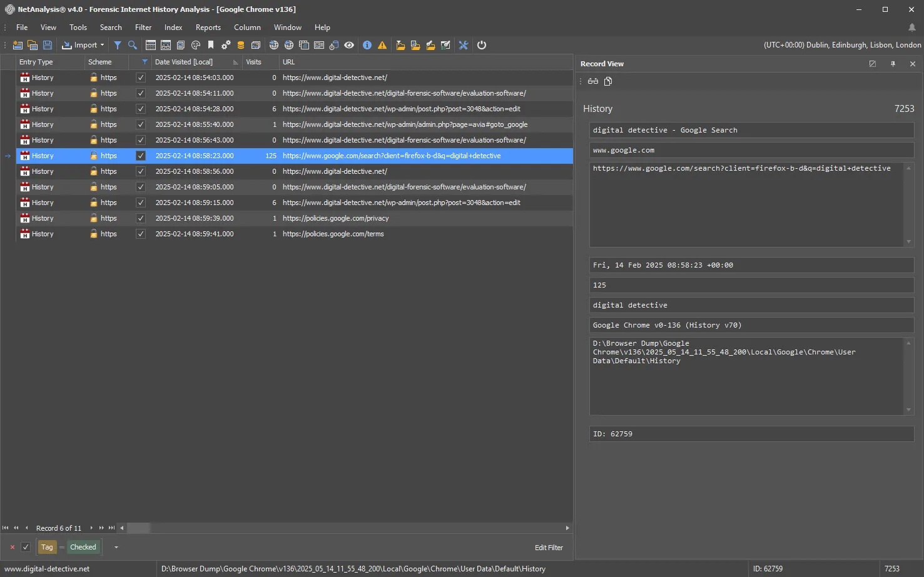924x577 pixels.
Task: Click the blue wrench and screwdriver icon
Action: coord(464,45)
